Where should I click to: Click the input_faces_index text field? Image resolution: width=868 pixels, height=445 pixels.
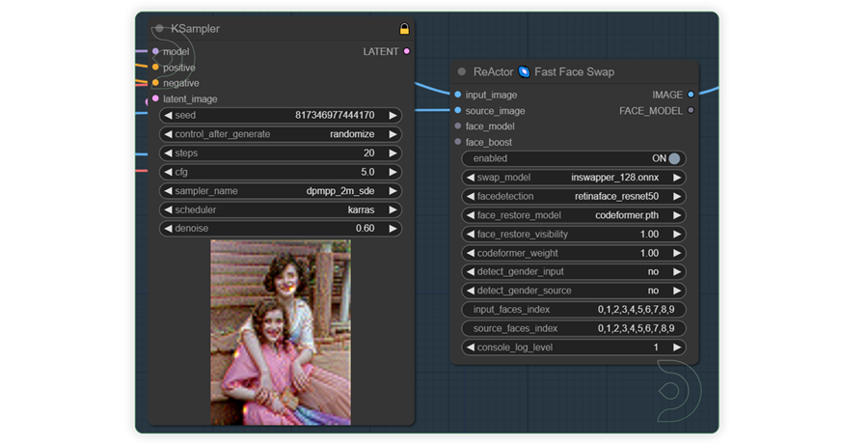click(x=574, y=309)
